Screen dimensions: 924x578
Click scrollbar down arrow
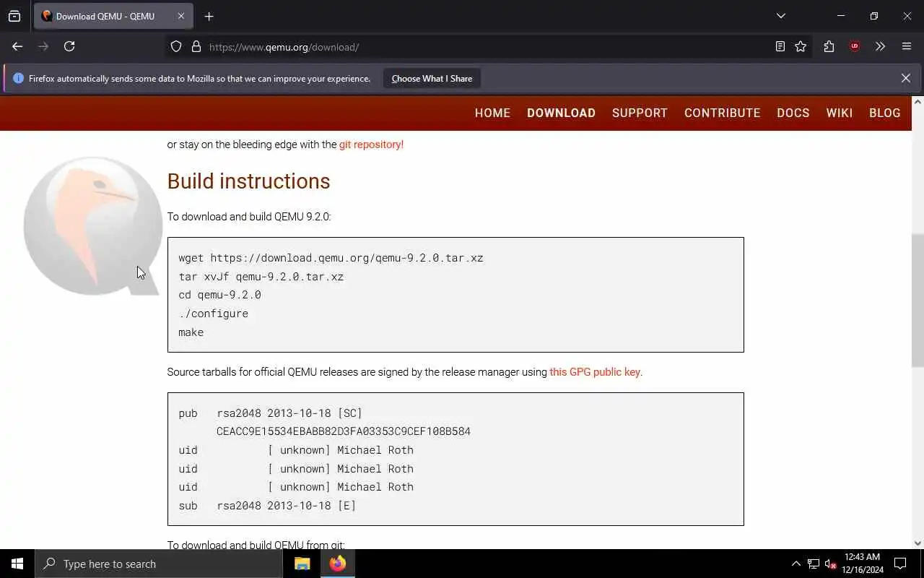[x=918, y=543]
